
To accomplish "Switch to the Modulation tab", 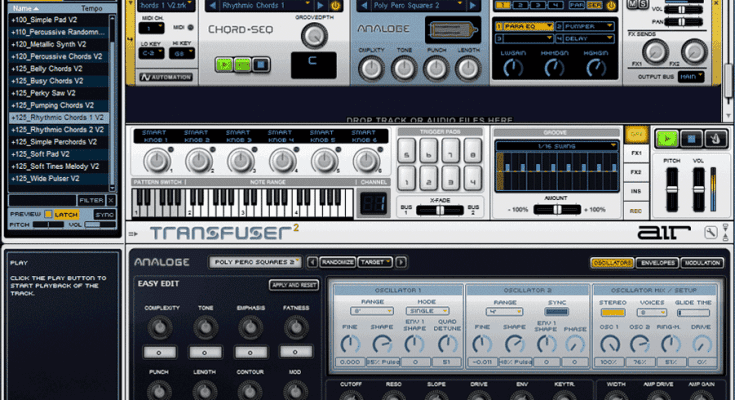I will tap(704, 262).
